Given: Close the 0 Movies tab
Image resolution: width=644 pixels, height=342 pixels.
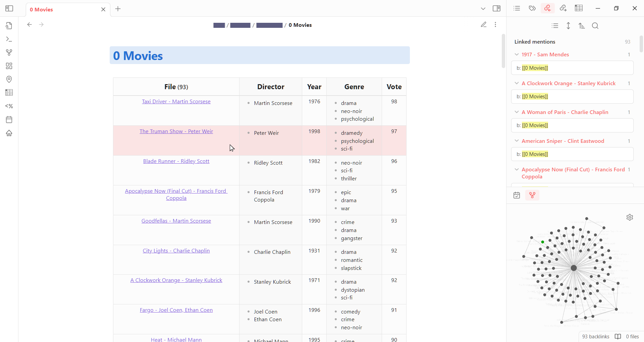Looking at the screenshot, I should pyautogui.click(x=103, y=9).
